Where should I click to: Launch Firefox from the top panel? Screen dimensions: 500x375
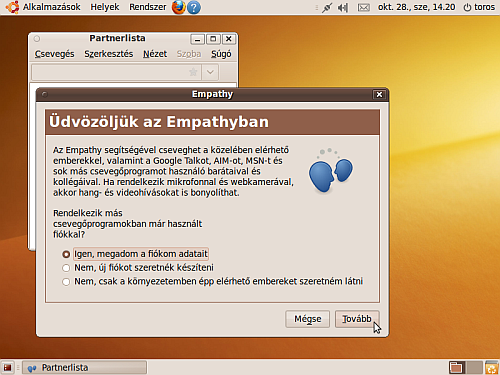coord(179,7)
